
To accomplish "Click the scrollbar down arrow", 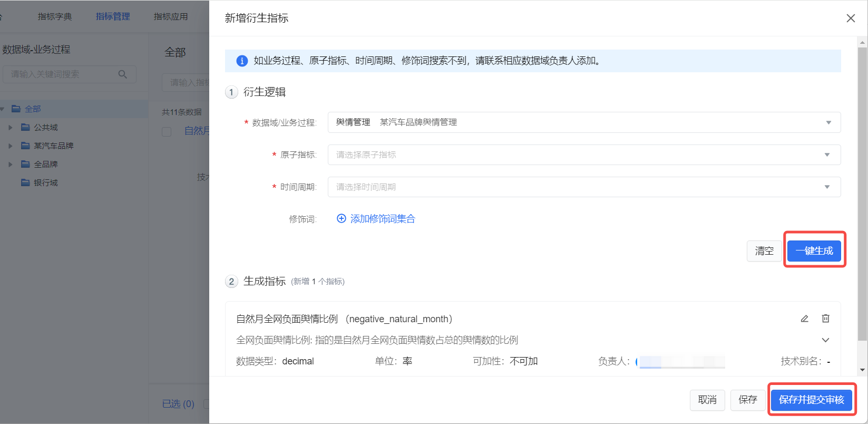I will (862, 370).
